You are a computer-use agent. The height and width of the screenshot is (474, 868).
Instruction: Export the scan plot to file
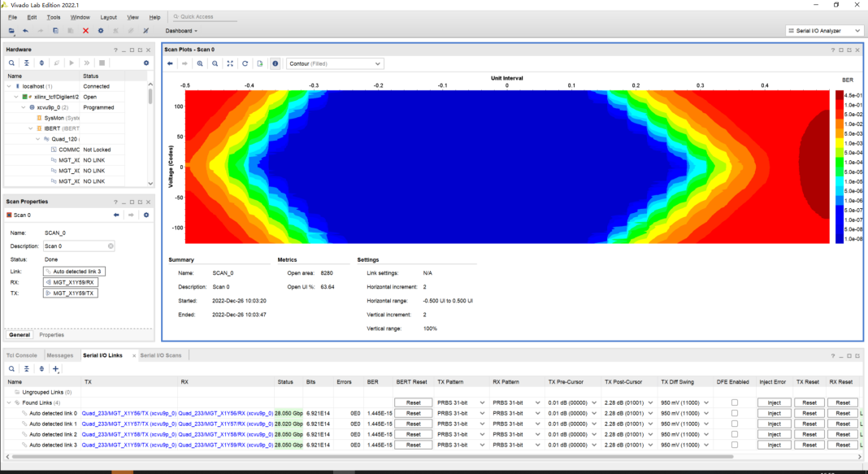pyautogui.click(x=260, y=63)
